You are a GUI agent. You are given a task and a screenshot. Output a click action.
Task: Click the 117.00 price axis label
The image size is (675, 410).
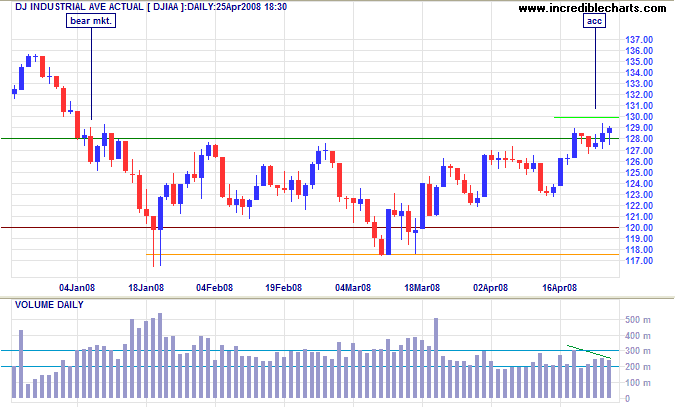coord(639,261)
